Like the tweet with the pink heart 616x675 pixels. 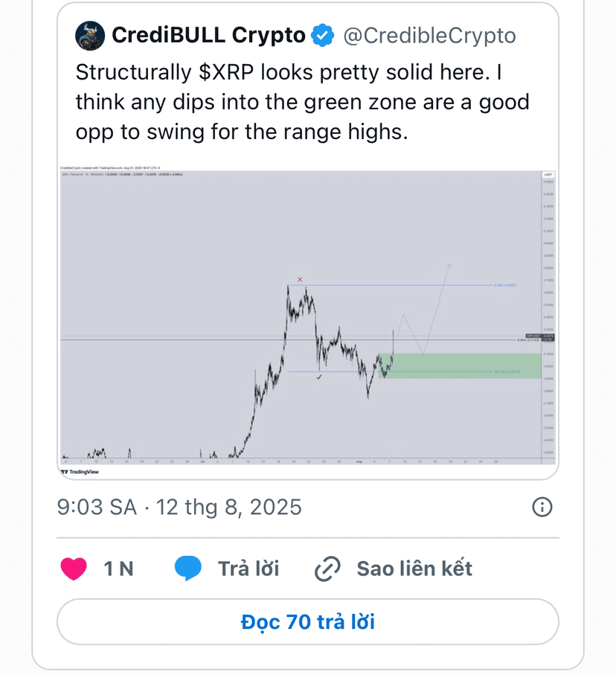pos(74,569)
